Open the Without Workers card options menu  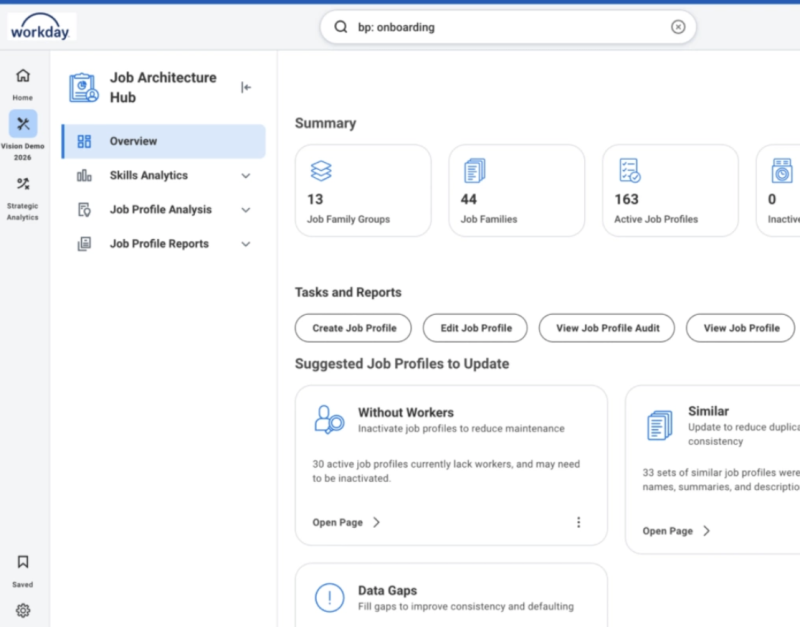pos(578,522)
